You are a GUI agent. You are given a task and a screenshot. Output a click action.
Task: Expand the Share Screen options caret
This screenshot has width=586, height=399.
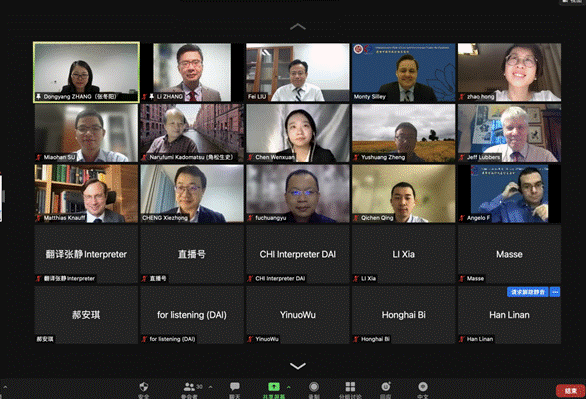pyautogui.click(x=288, y=387)
